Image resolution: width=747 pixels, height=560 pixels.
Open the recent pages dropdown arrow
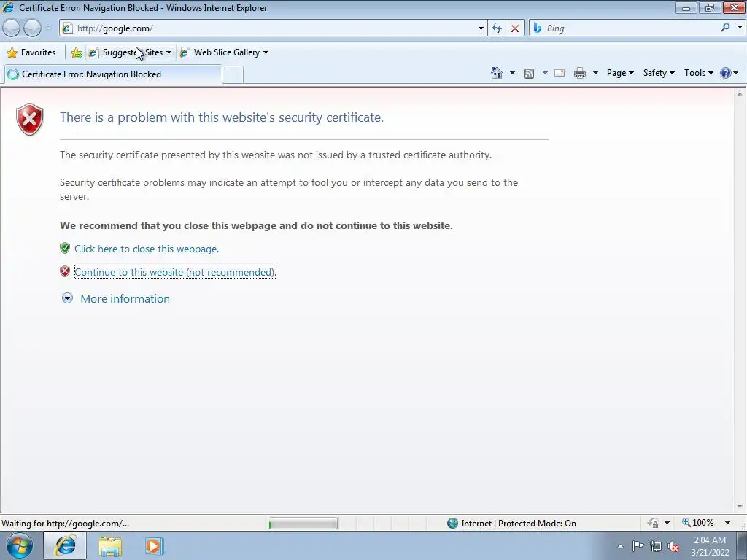tap(48, 28)
